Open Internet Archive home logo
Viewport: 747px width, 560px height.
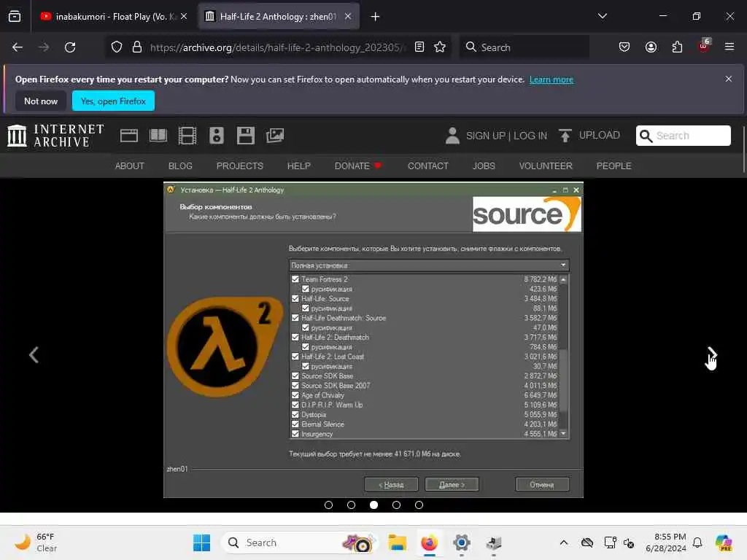(x=55, y=136)
